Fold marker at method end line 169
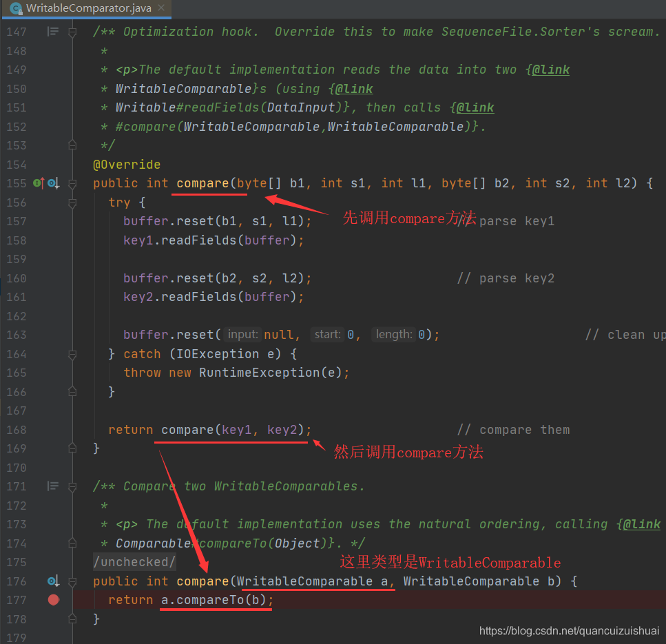666x644 pixels. (x=72, y=448)
